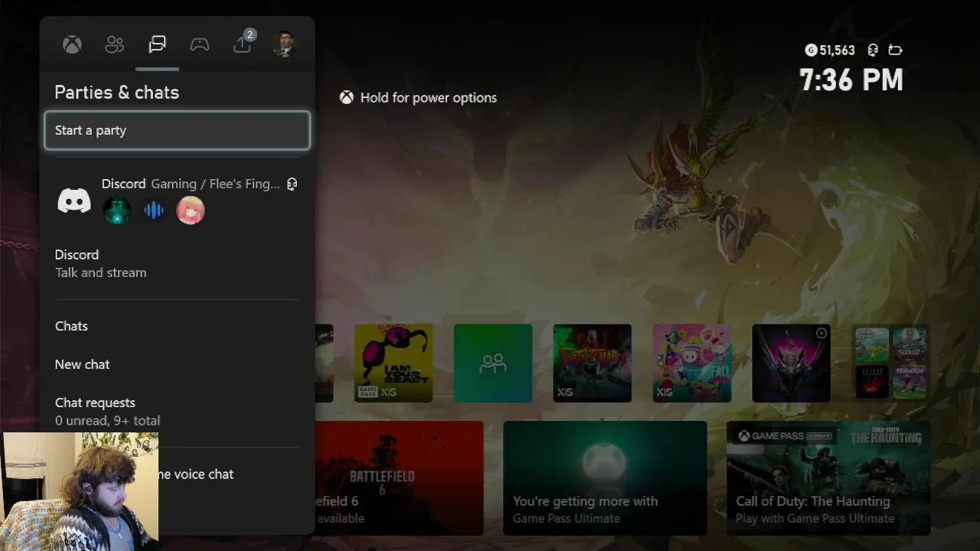Click the 7:36 PM clock

851,80
